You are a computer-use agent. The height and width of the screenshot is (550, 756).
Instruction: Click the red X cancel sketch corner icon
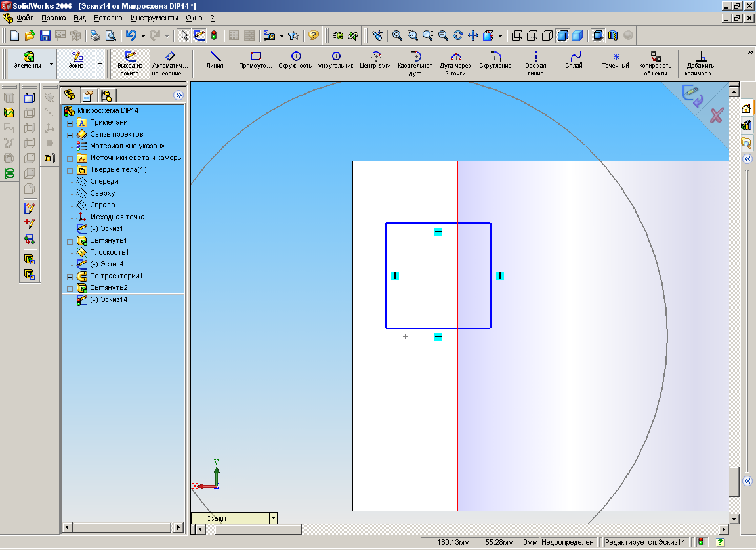point(717,116)
